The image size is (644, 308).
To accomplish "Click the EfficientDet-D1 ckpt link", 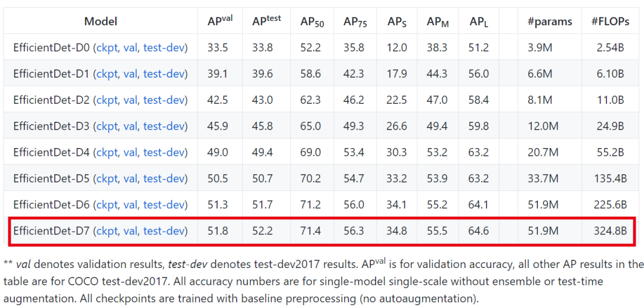I will coord(107,74).
